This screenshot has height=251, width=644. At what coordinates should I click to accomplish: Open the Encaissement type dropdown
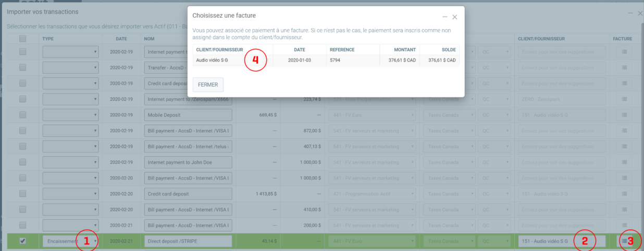point(70,241)
